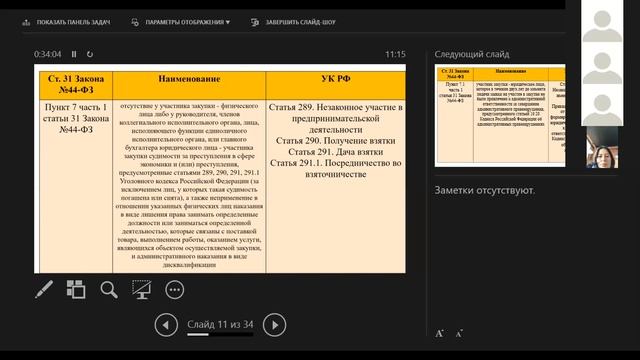Viewport: 640px width, 360px height.
Task: Decrease notes text size
Action: tap(459, 333)
